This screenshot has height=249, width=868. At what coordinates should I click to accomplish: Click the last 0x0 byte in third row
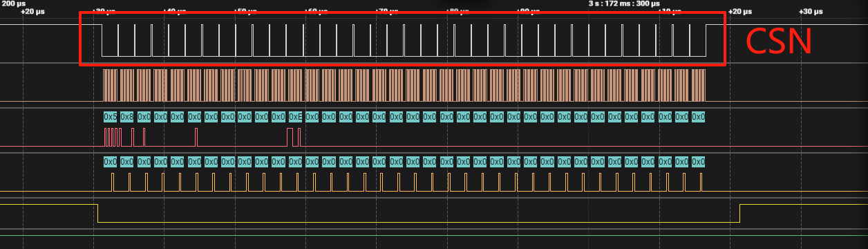(699, 117)
